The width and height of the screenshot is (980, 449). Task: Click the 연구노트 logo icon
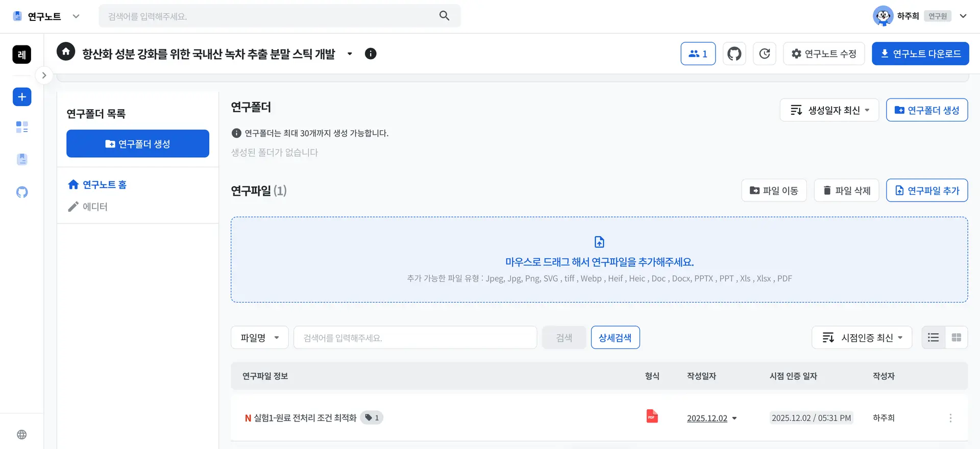[x=17, y=16]
